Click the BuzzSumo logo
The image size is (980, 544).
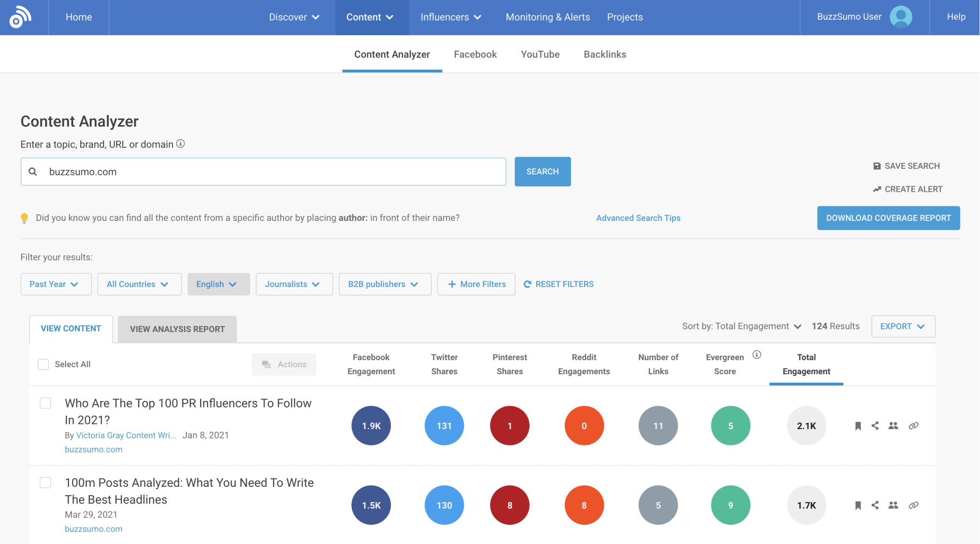[20, 17]
